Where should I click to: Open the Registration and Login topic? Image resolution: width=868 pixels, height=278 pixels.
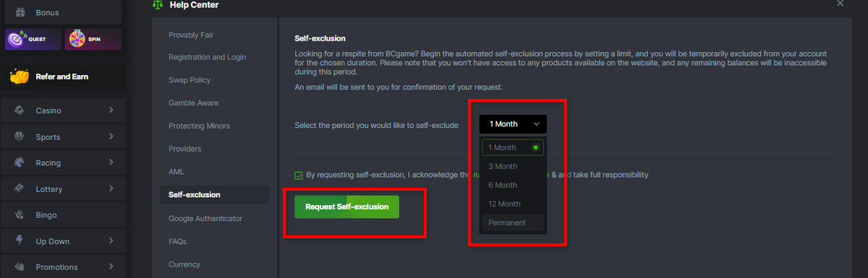click(207, 57)
